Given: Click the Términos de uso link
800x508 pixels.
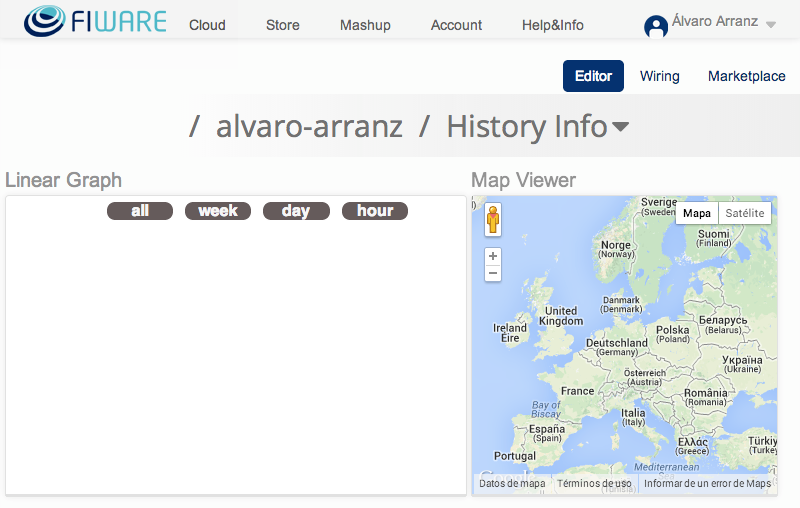Looking at the screenshot, I should click(x=594, y=483).
